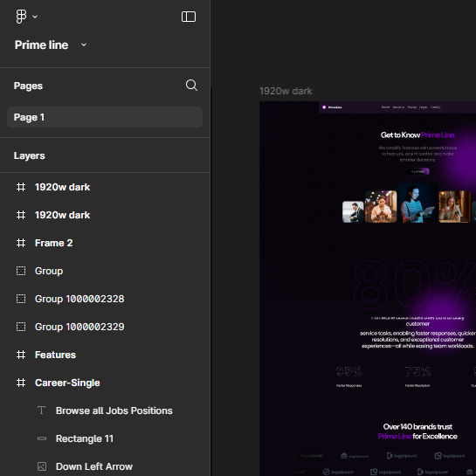This screenshot has height=476, width=476.
Task: Click the Over 140 brands trust heading
Action: coord(417,426)
